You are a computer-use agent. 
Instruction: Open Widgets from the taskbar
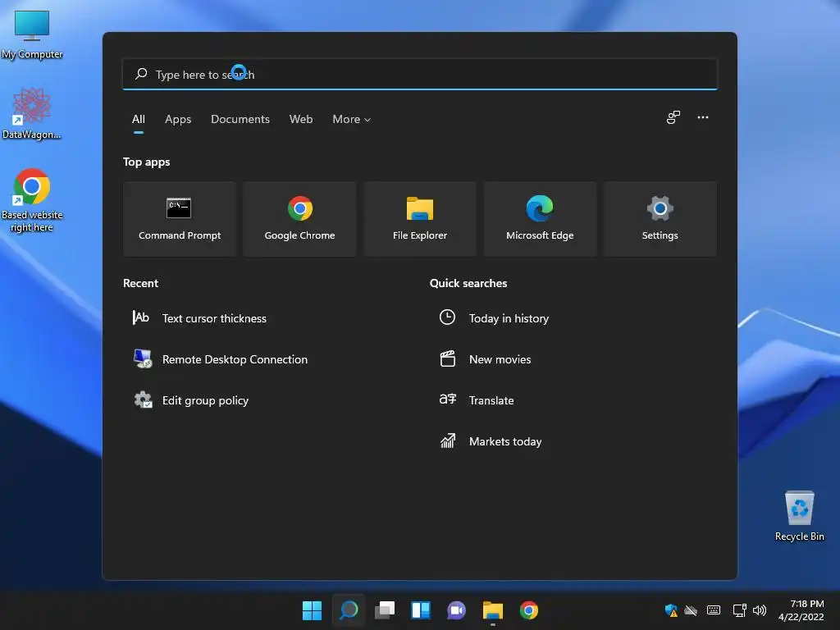point(421,610)
